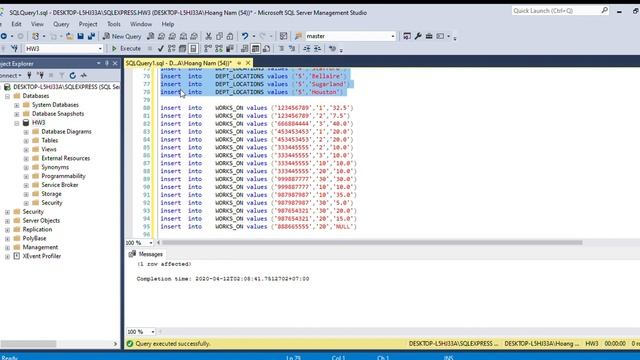This screenshot has height=360, width=640.
Task: Select the SQLQuery1.sql document tab
Action: pos(179,63)
